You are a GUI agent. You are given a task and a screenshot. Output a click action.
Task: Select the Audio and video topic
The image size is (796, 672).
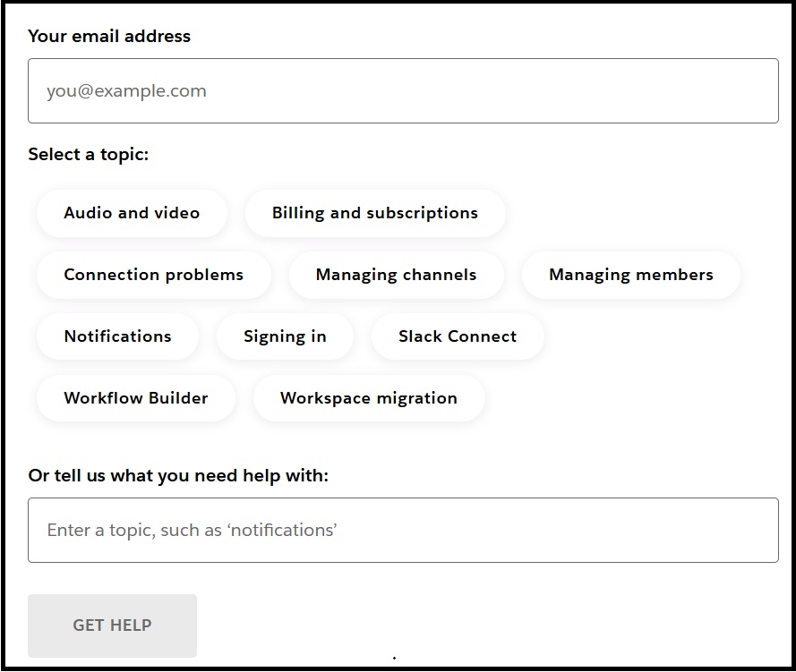pyautogui.click(x=132, y=213)
